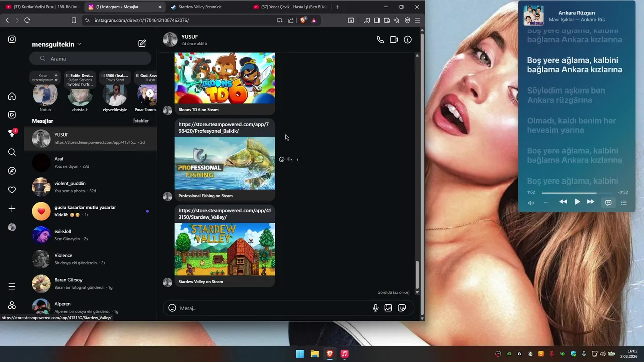Toggle lyrics view in music player
The image size is (644, 362).
pos(608,202)
